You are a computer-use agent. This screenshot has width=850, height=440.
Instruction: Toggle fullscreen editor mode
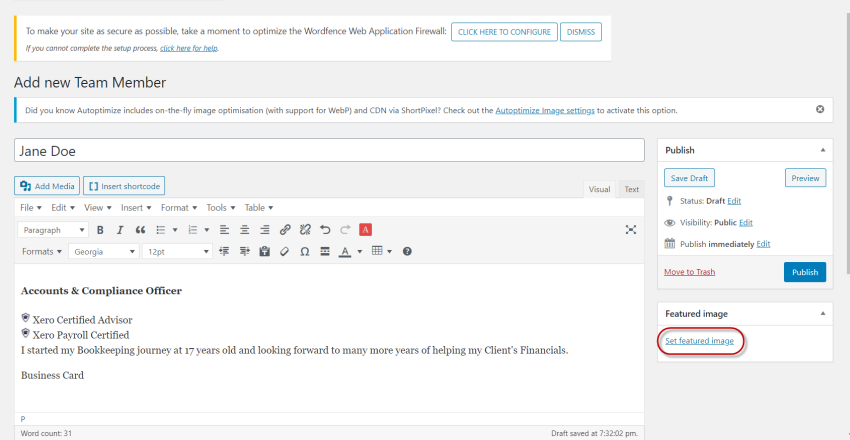click(631, 230)
